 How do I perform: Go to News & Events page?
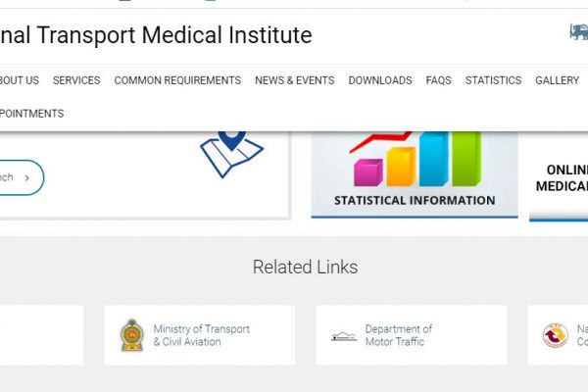[x=294, y=80]
